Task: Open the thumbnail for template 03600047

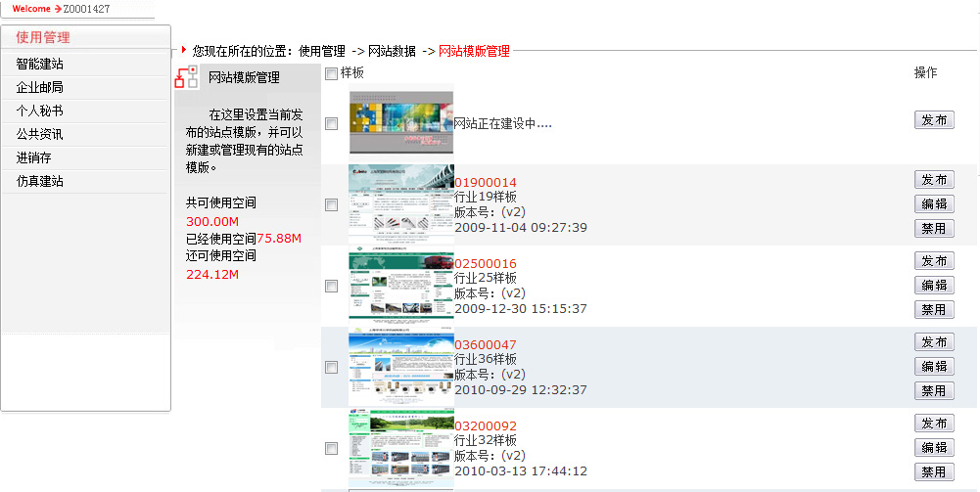Action: pyautogui.click(x=401, y=367)
